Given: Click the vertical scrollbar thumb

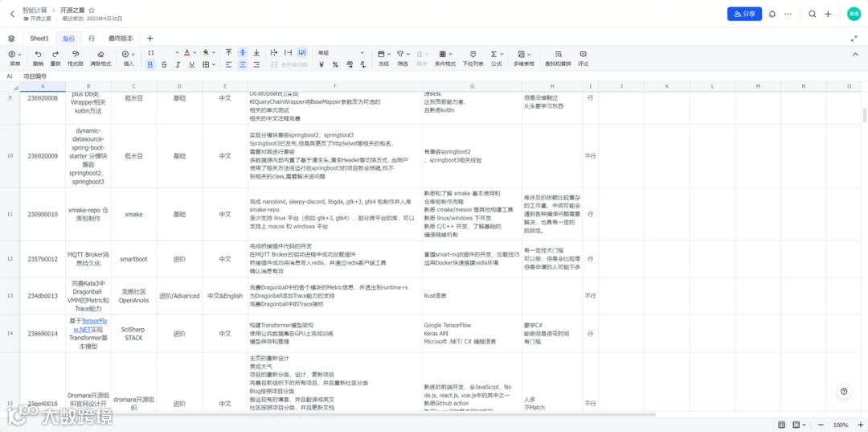Looking at the screenshot, I should point(864,115).
